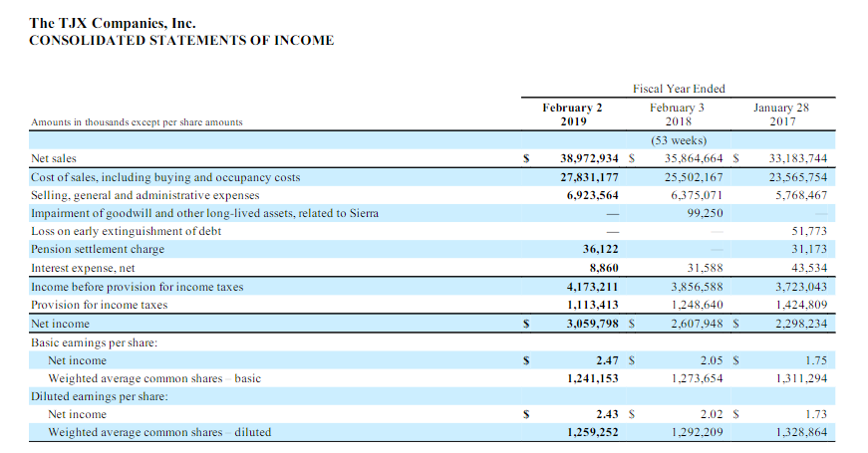868x453 pixels.
Task: Select 'Selling, general and administrative expenses' label
Action: point(145,195)
